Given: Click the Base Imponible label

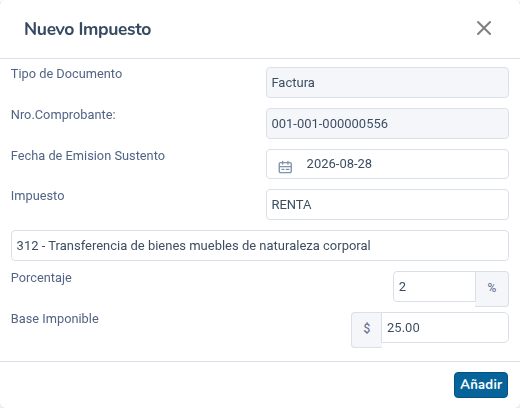Looking at the screenshot, I should (x=55, y=319).
